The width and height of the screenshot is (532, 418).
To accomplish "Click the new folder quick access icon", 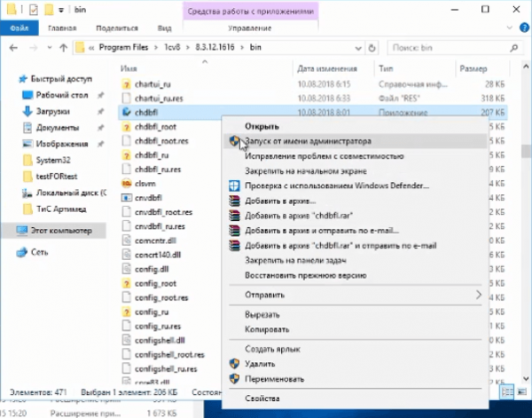I will pos(49,10).
